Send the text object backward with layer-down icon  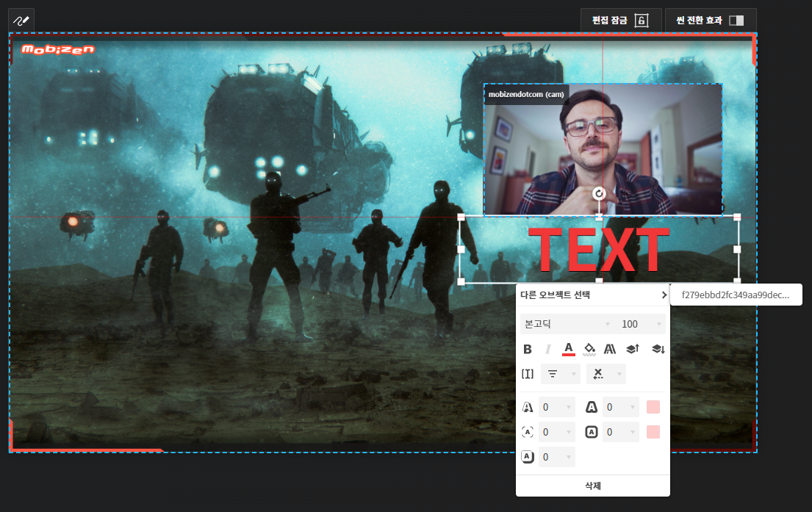(x=657, y=349)
